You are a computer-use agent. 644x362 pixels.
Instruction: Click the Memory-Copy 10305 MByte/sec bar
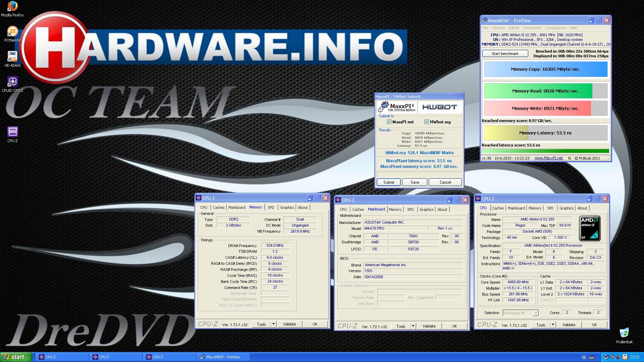tap(545, 69)
